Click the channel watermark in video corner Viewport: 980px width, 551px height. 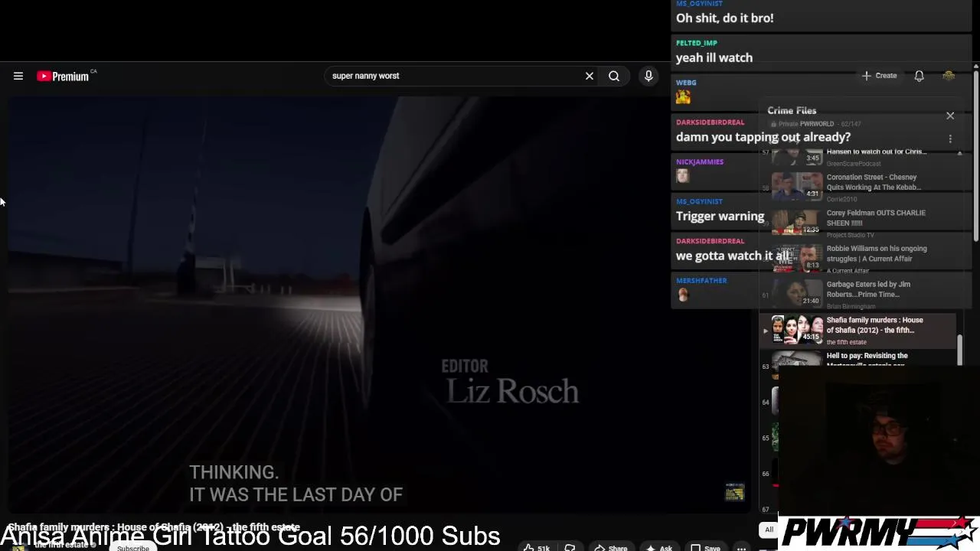click(734, 492)
